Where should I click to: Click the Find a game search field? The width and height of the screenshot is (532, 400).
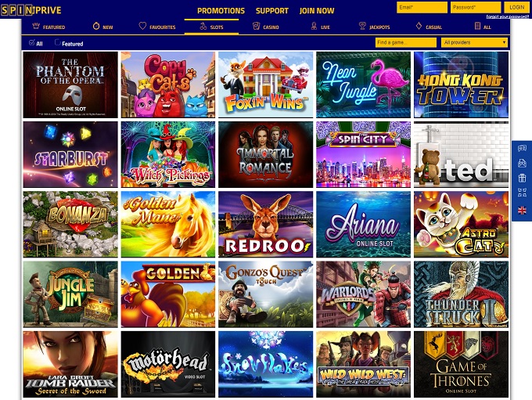406,42
